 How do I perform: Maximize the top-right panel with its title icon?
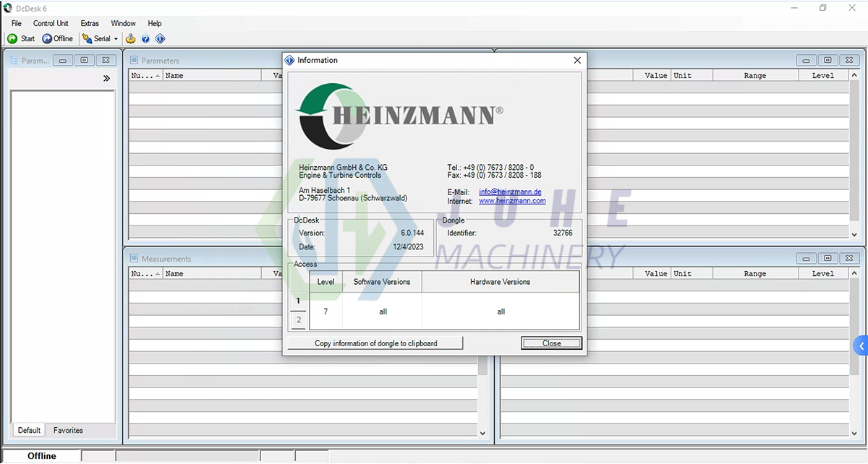(x=827, y=60)
